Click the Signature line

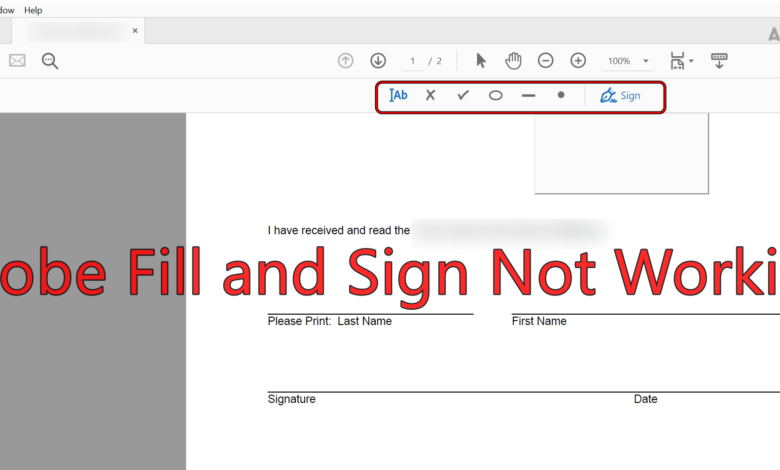pyautogui.click(x=524, y=392)
